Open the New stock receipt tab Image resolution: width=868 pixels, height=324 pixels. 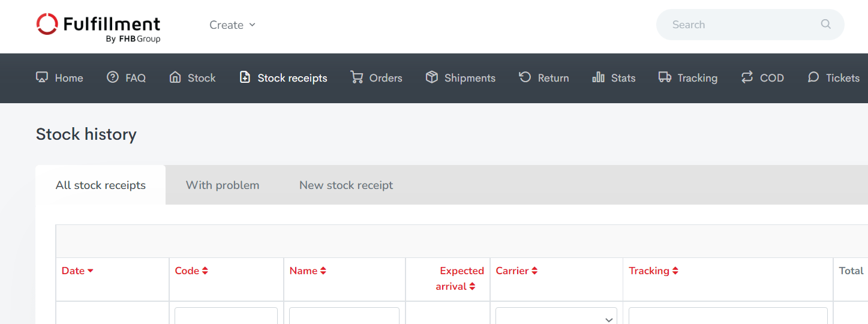[x=346, y=185]
